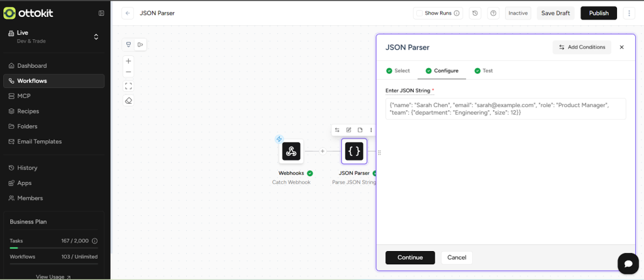Open MCP in the sidebar
This screenshot has height=280, width=644.
24,96
